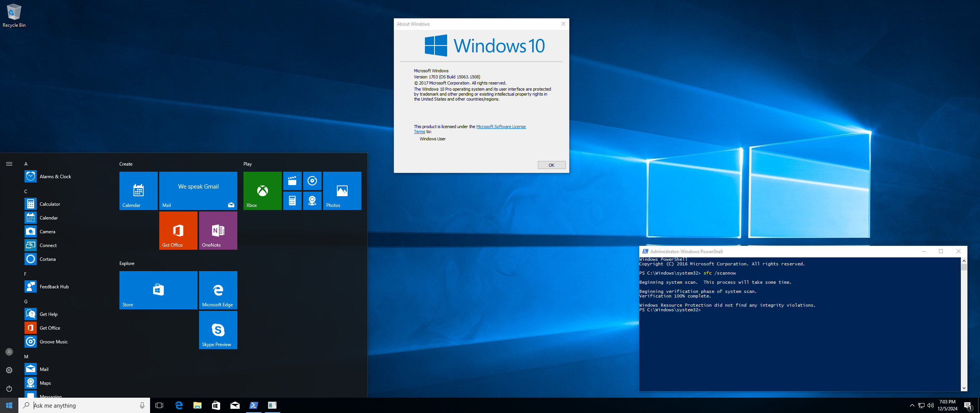This screenshot has height=413, width=980.
Task: Open the Recycle Bin desktop icon
Action: [x=14, y=16]
